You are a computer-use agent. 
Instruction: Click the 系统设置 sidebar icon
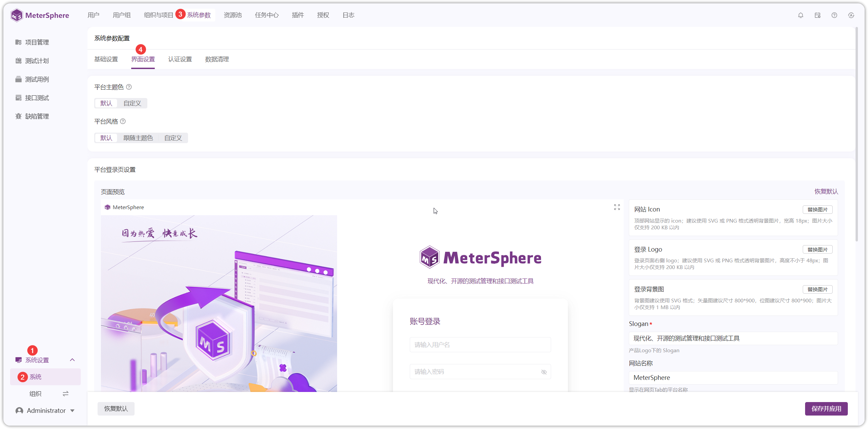(x=19, y=360)
